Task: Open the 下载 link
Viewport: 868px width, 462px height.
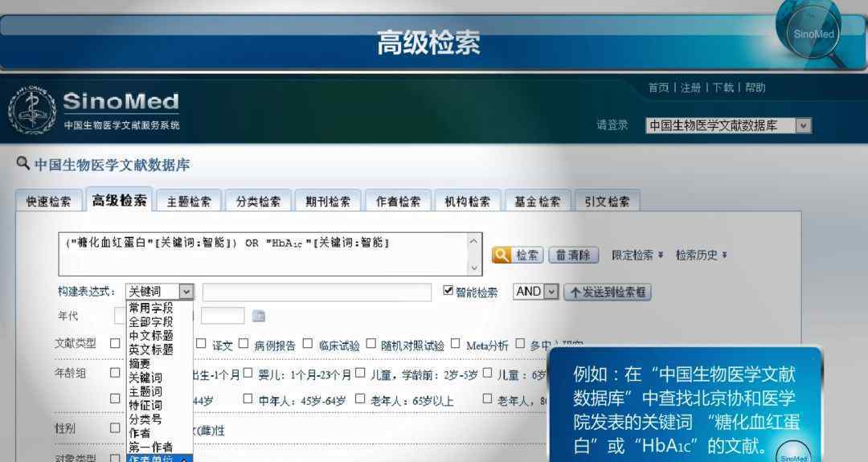Action: click(x=723, y=88)
